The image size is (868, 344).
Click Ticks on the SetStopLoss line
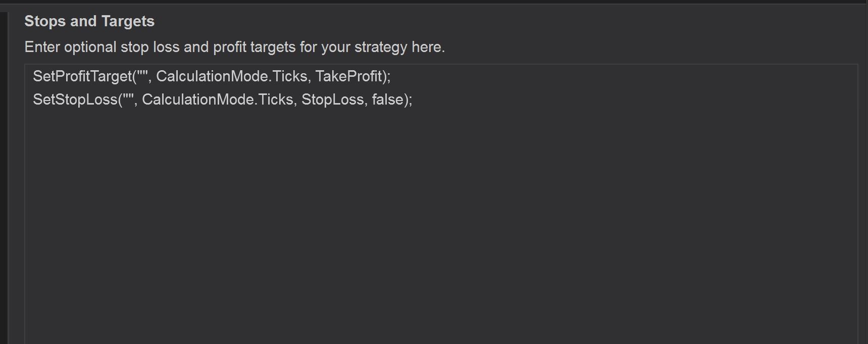coord(276,100)
